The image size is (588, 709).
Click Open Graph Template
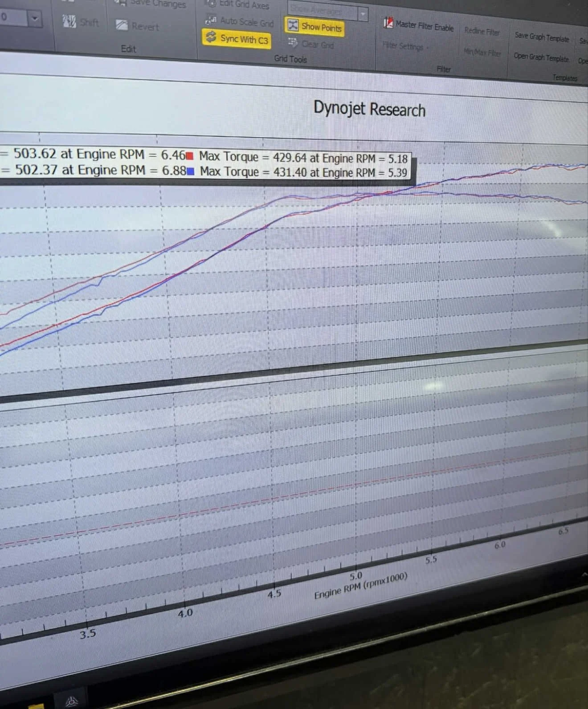(x=541, y=57)
